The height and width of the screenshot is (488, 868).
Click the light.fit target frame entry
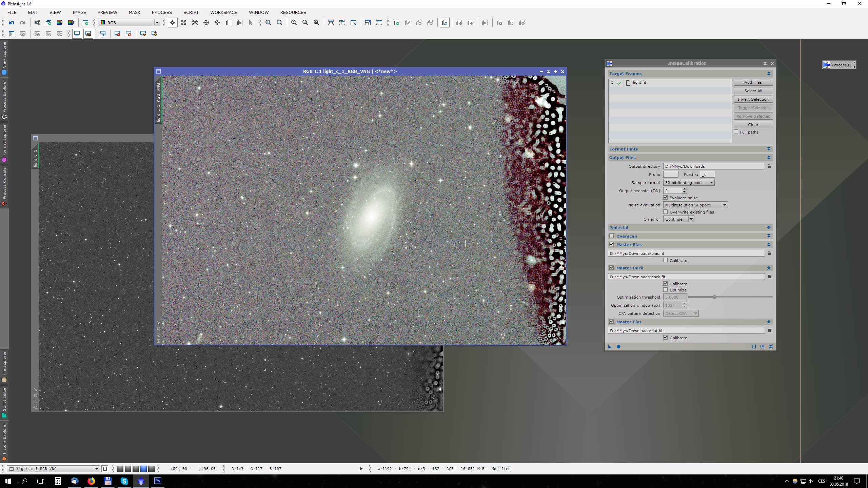(640, 82)
